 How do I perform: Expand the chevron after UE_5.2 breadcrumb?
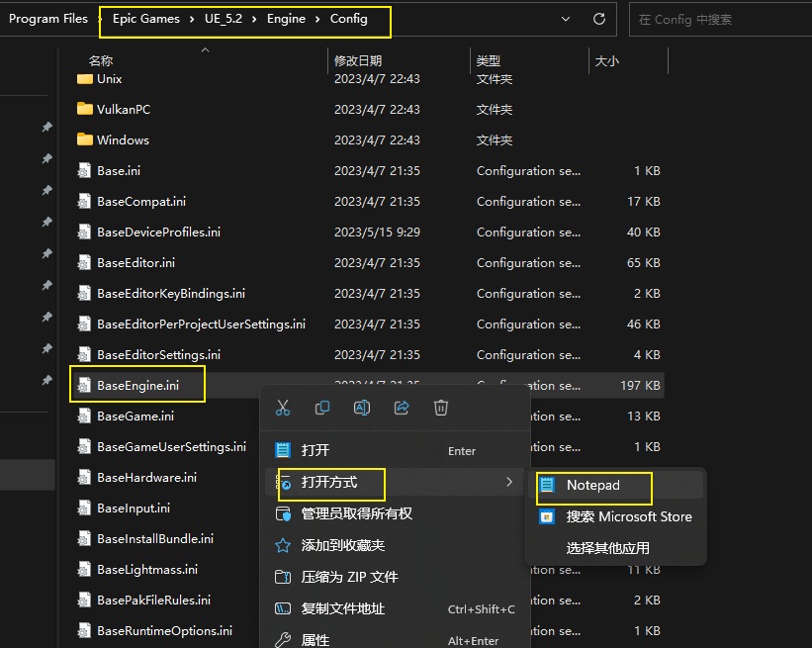point(254,19)
